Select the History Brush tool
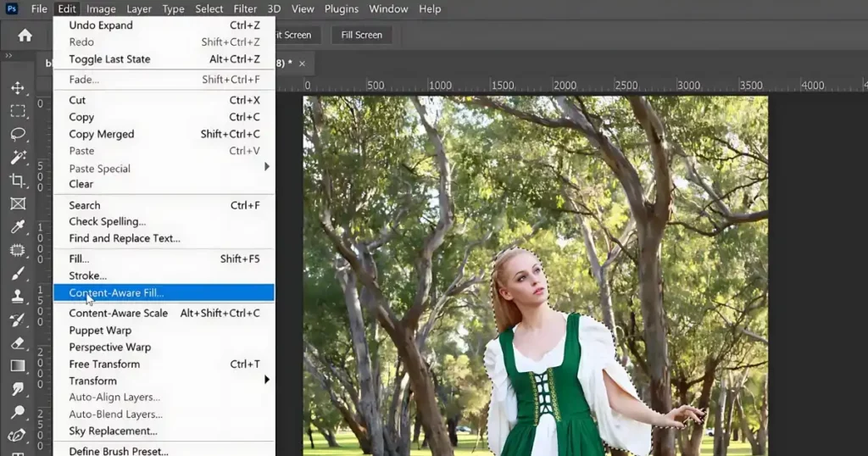The image size is (868, 456). click(18, 320)
